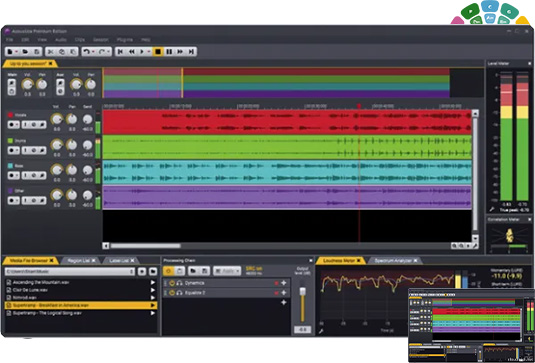Open the Session menu

(x=101, y=40)
